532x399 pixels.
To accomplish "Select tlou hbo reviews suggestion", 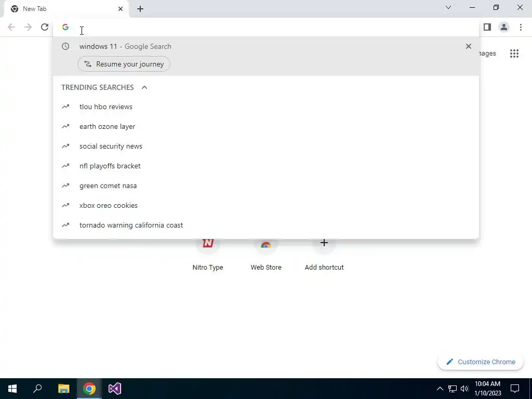I will [266, 107].
